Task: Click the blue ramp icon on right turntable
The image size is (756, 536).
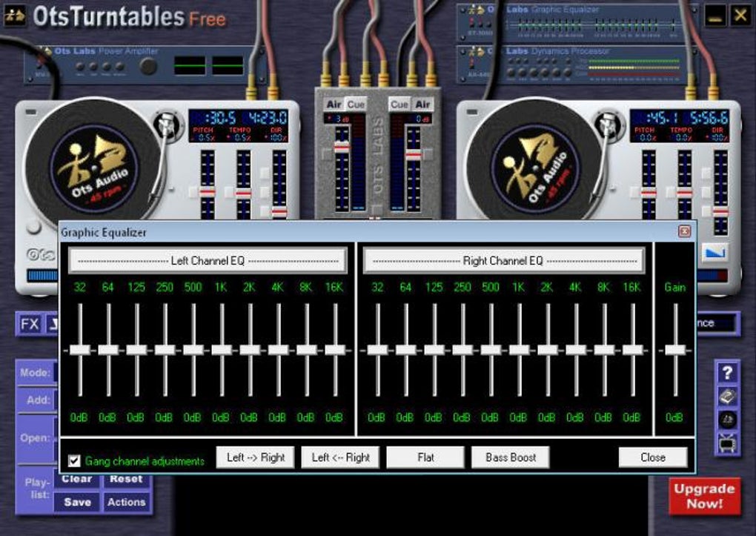Action: [714, 252]
